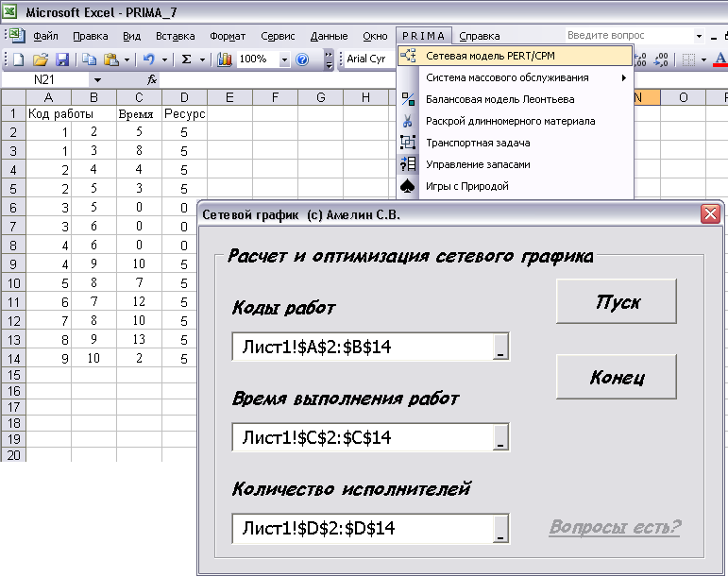Image resolution: width=728 pixels, height=577 pixels.
Task: Click the Количество исполнителей range field
Action: point(370,528)
